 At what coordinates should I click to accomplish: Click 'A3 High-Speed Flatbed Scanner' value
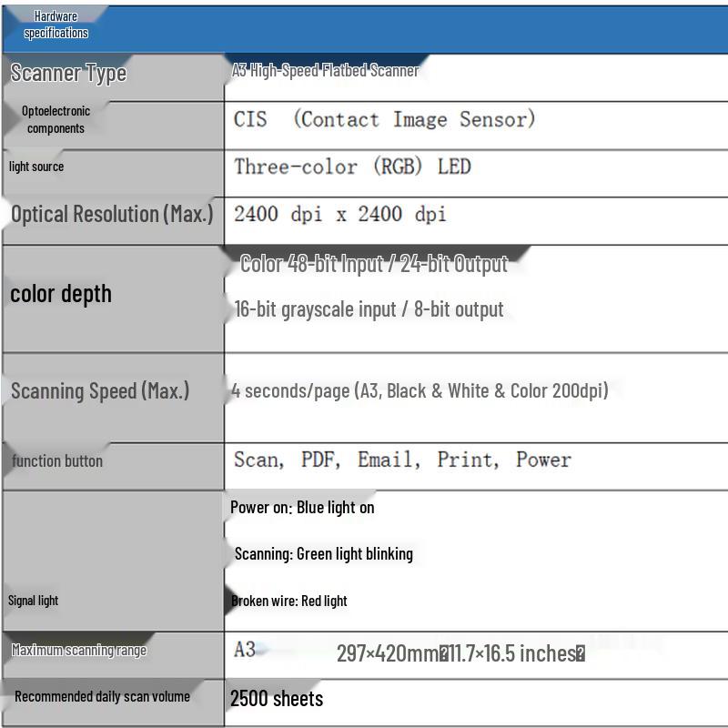[x=325, y=71]
